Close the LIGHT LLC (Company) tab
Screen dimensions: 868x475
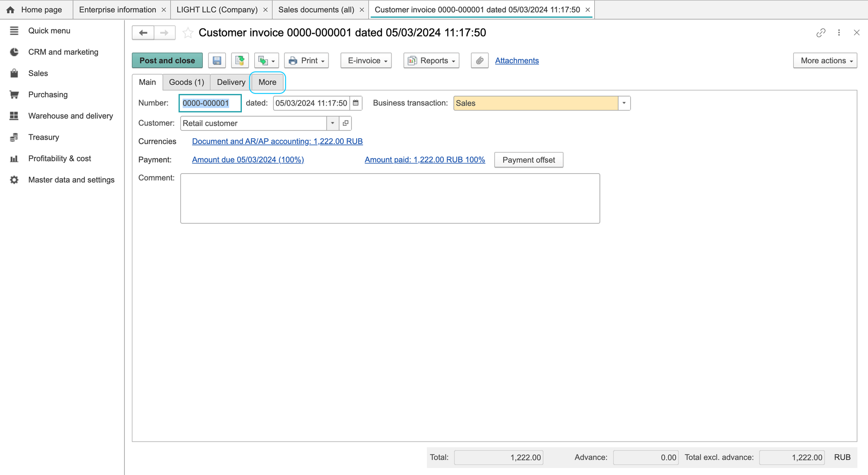coord(265,10)
